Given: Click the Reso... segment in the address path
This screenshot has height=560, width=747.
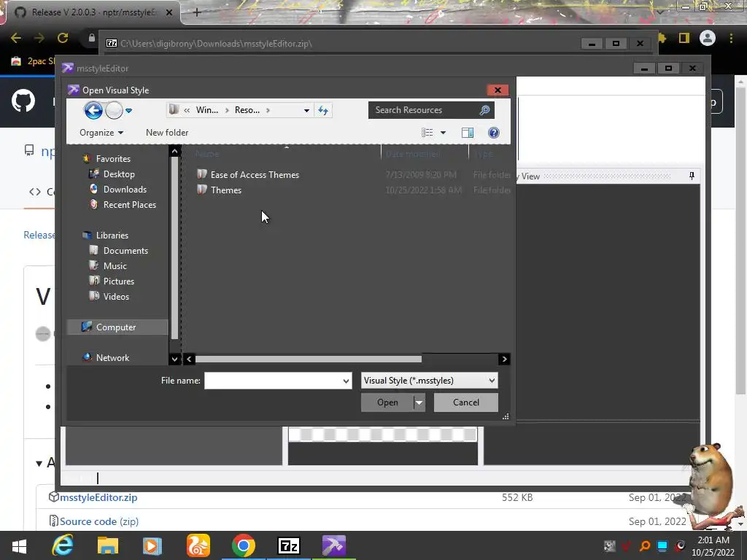Looking at the screenshot, I should [x=247, y=110].
